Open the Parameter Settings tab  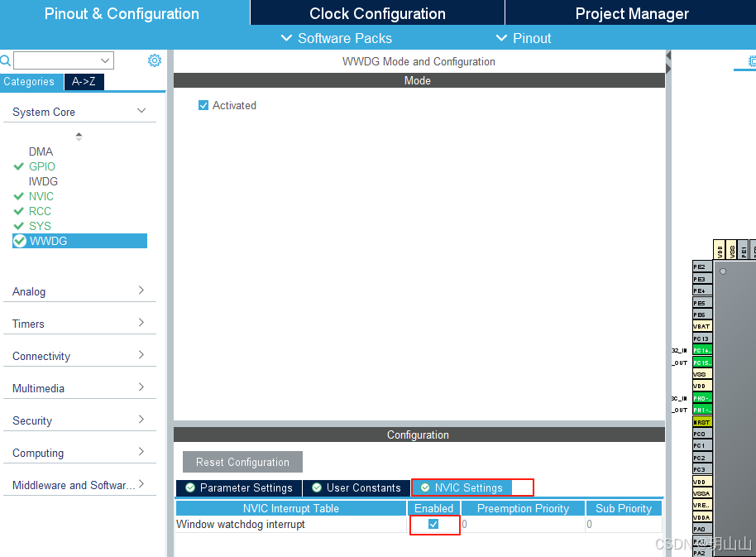click(239, 488)
